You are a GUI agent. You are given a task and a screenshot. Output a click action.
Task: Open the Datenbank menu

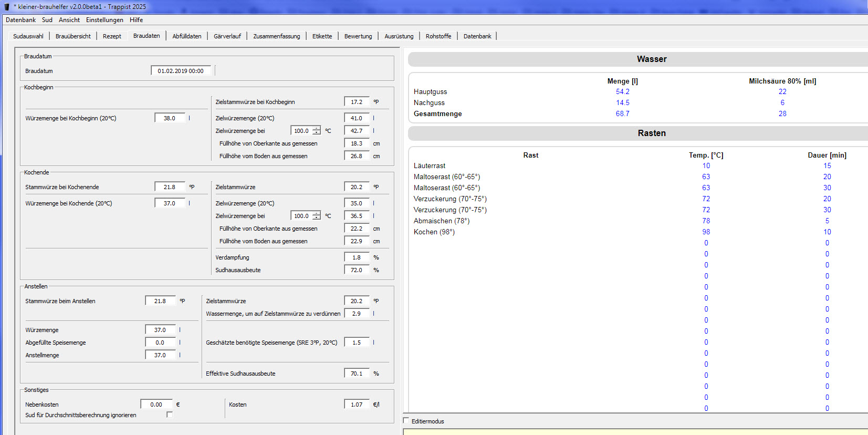click(x=21, y=20)
